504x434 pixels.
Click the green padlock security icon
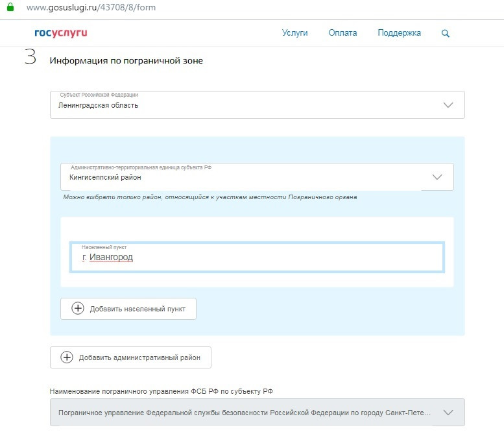[10, 6]
